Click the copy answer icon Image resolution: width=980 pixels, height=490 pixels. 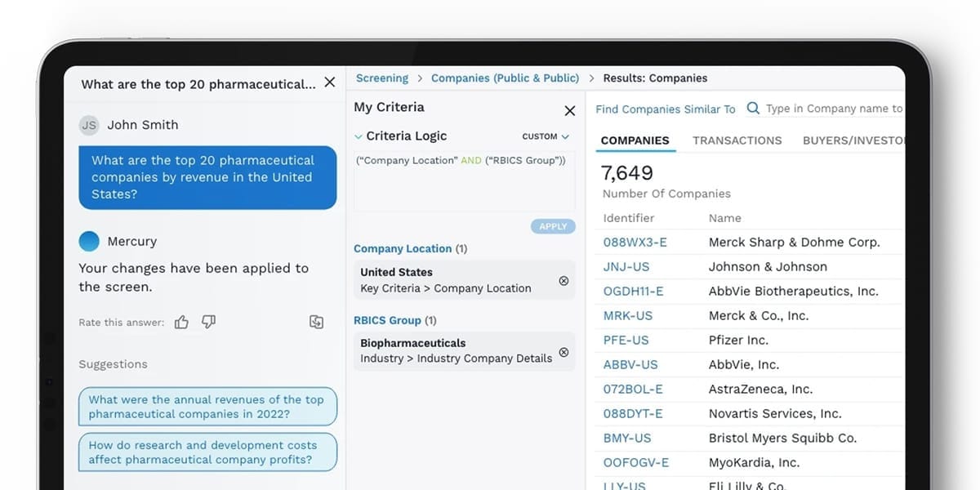tap(317, 323)
